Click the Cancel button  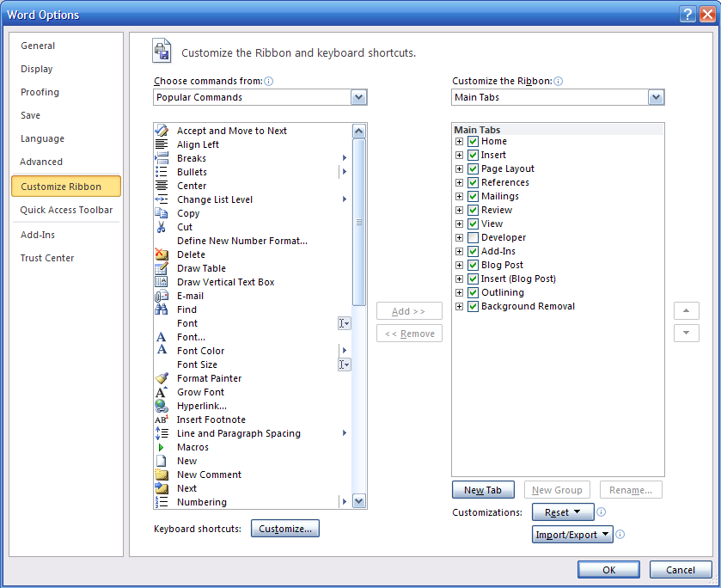click(x=681, y=570)
